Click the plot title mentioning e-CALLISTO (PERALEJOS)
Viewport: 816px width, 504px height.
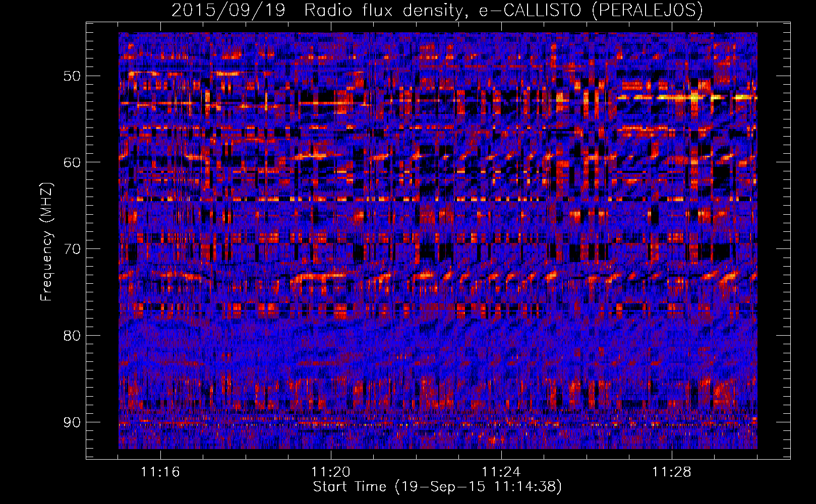[x=437, y=10]
